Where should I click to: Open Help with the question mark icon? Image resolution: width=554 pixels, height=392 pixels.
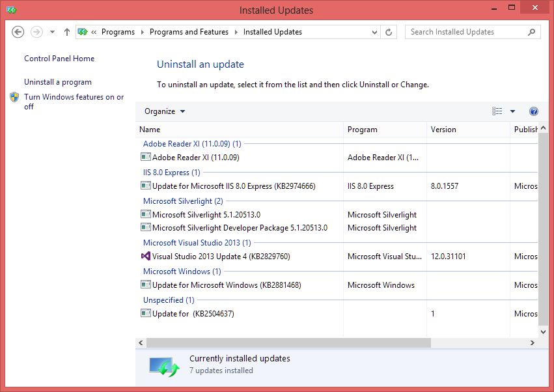[534, 112]
